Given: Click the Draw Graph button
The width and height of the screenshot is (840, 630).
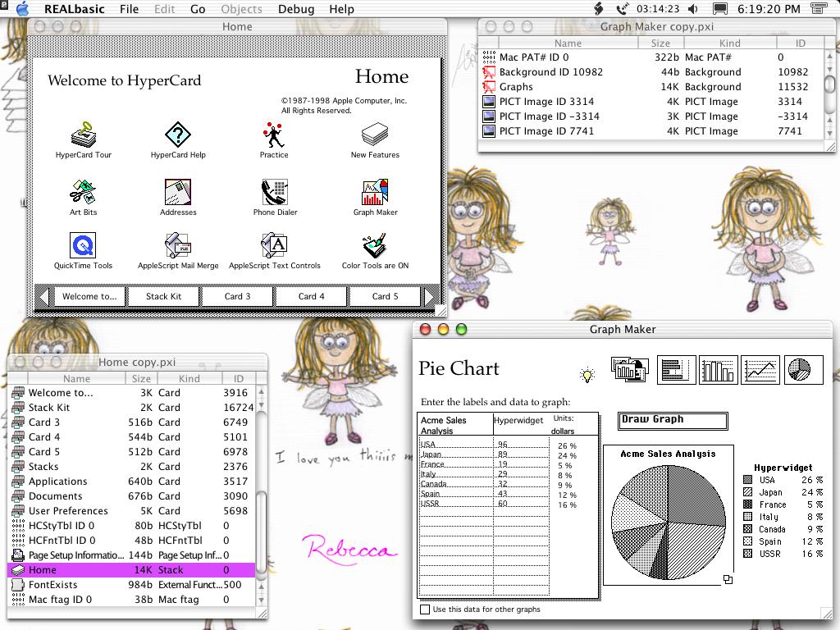Looking at the screenshot, I should (673, 421).
